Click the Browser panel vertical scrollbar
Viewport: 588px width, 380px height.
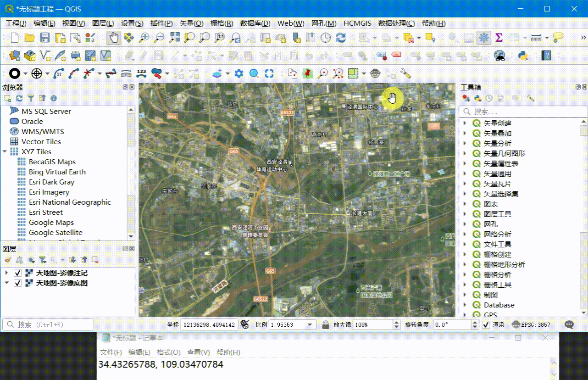(131, 173)
